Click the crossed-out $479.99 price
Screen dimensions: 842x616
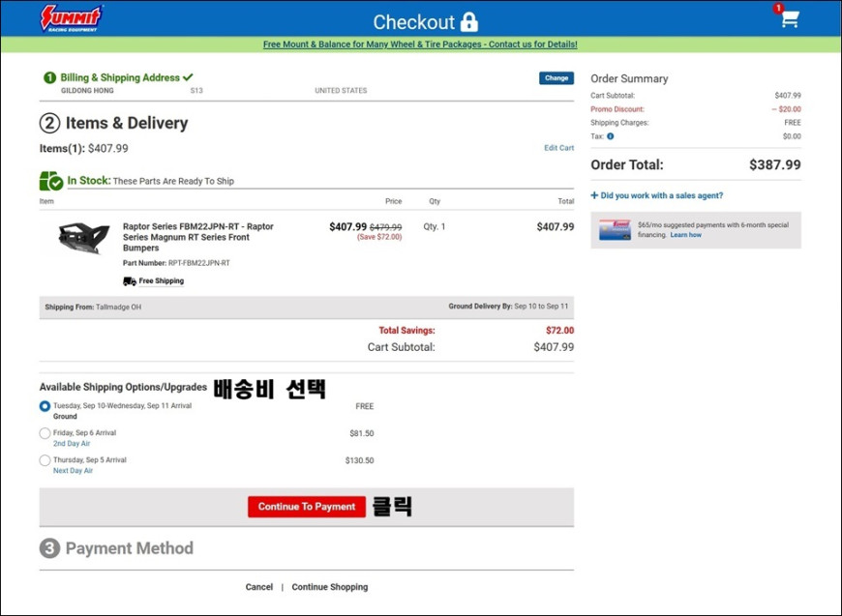pyautogui.click(x=385, y=227)
